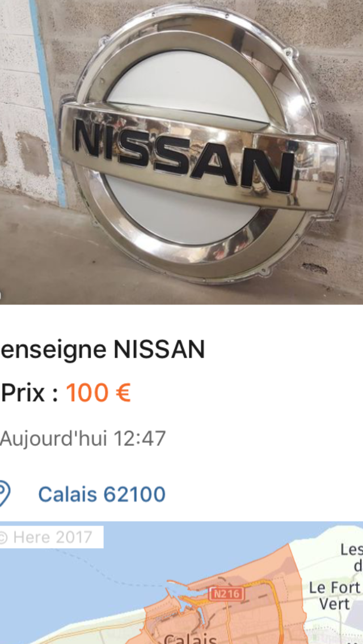Select the listing title enseigne NISSAN

(x=102, y=350)
